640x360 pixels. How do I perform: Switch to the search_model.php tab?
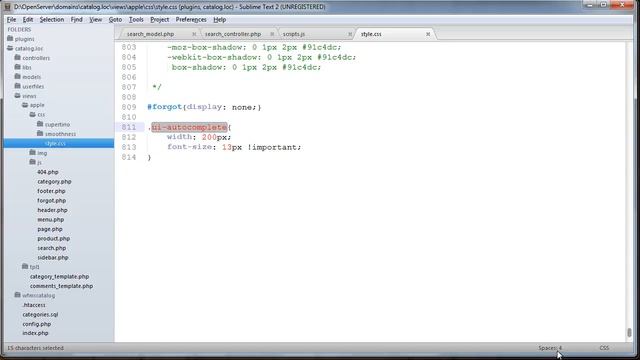tap(150, 34)
